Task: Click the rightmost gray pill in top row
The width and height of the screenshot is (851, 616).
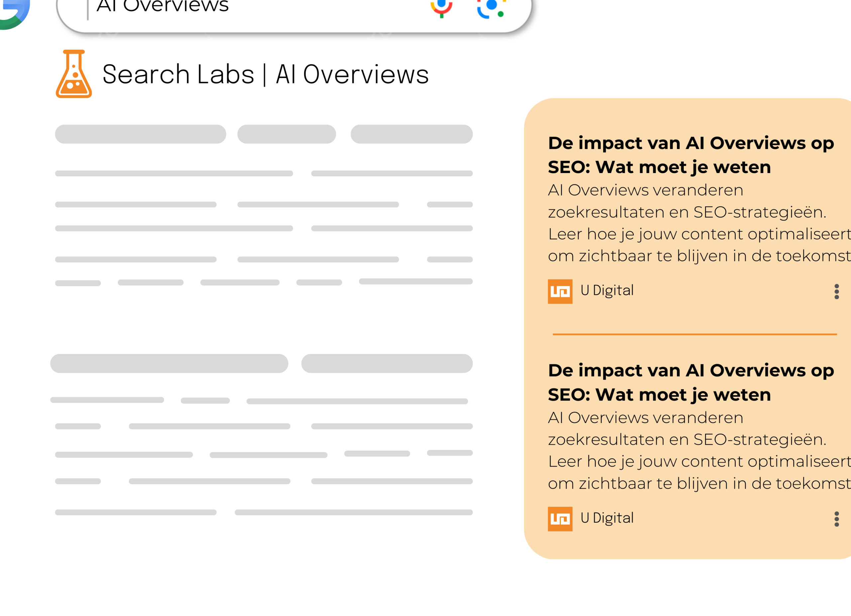Action: [x=412, y=134]
